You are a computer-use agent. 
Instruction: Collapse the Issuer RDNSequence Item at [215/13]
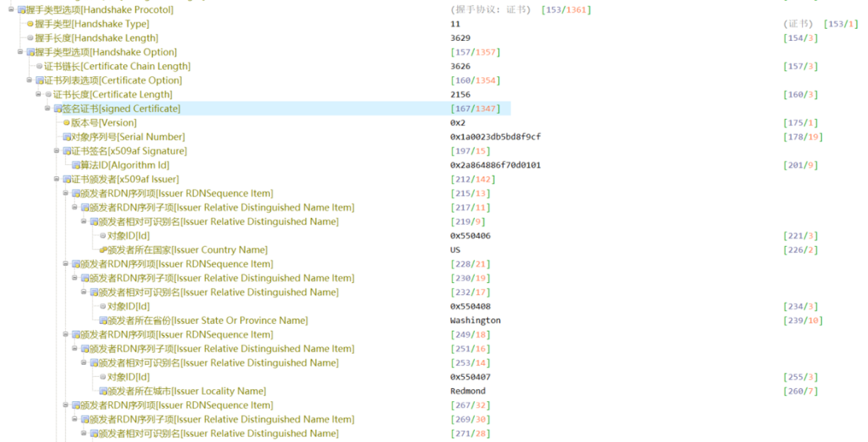(x=65, y=193)
